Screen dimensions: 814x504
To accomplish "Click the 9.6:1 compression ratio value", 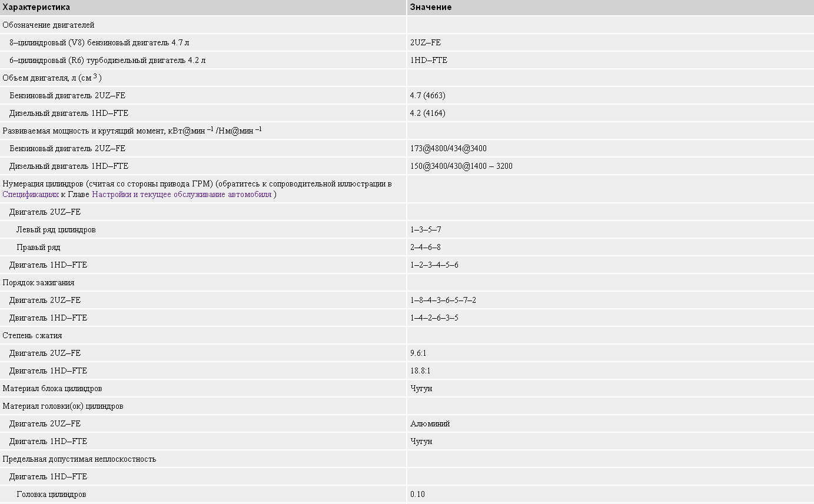I will (x=418, y=353).
